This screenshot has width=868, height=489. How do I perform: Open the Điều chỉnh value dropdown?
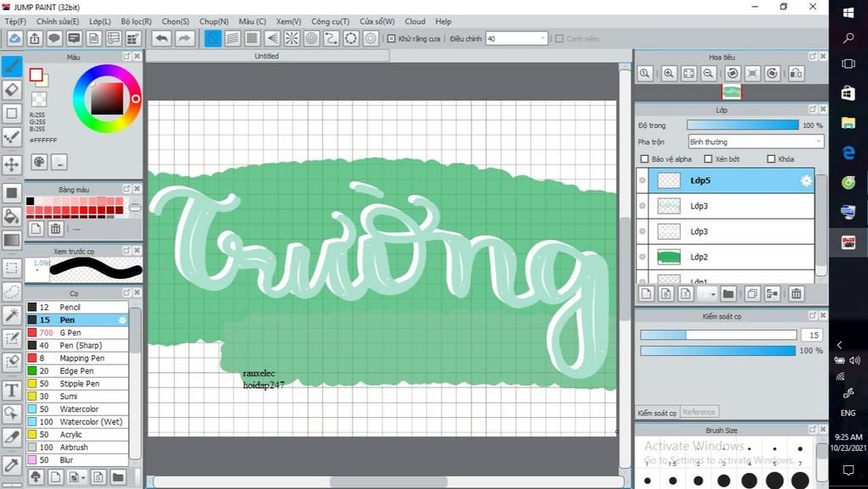point(542,39)
